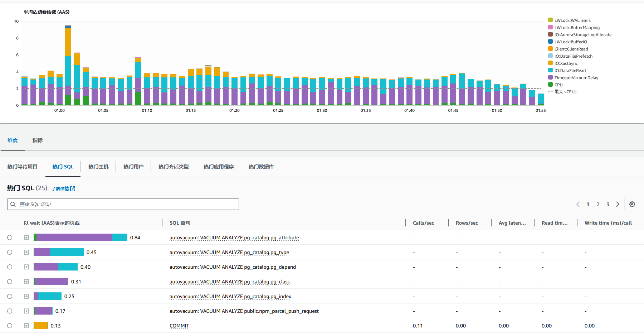Viewport: 644px width, 335px height.
Task: Open pg_catalog.pg_index vacuum SQL statement
Action: pos(230,296)
